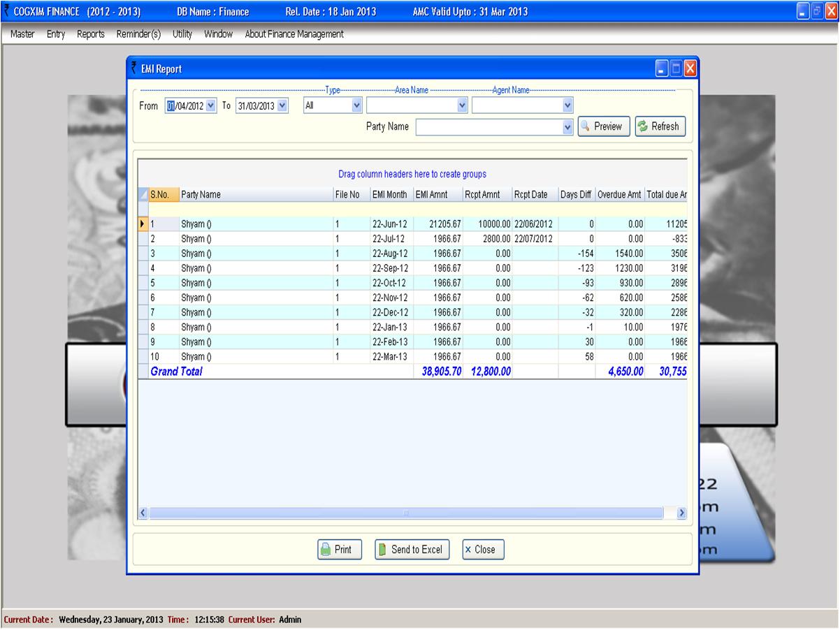The image size is (840, 630).
Task: Expand the Party Name dropdown
Action: click(x=567, y=127)
